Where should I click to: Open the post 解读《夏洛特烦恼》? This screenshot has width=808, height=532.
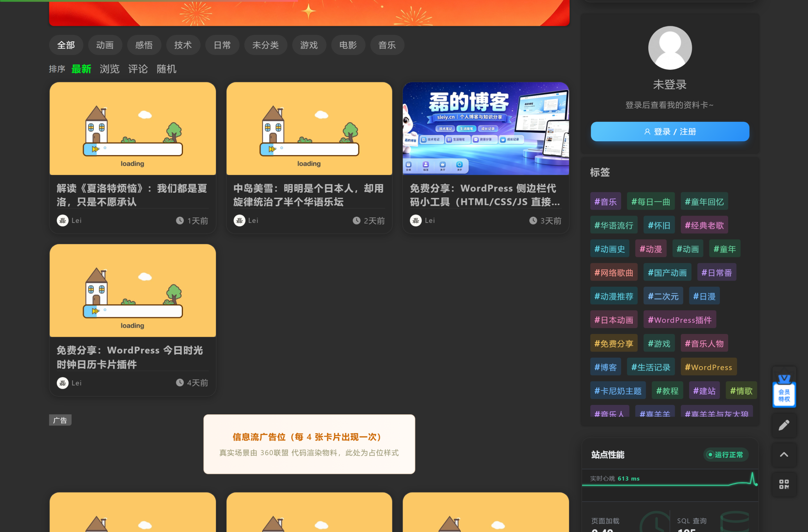point(132,195)
